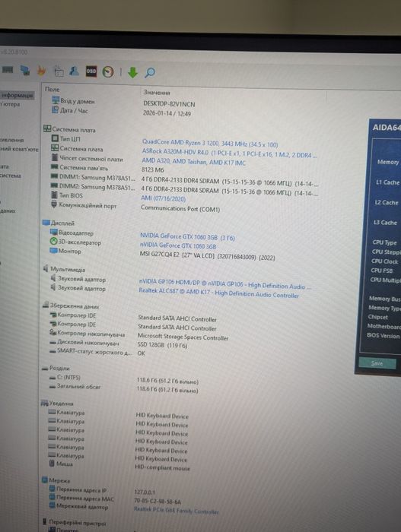Click the Чіпсет системної плати icon
Screen dimensions: 401x532
tap(54, 157)
